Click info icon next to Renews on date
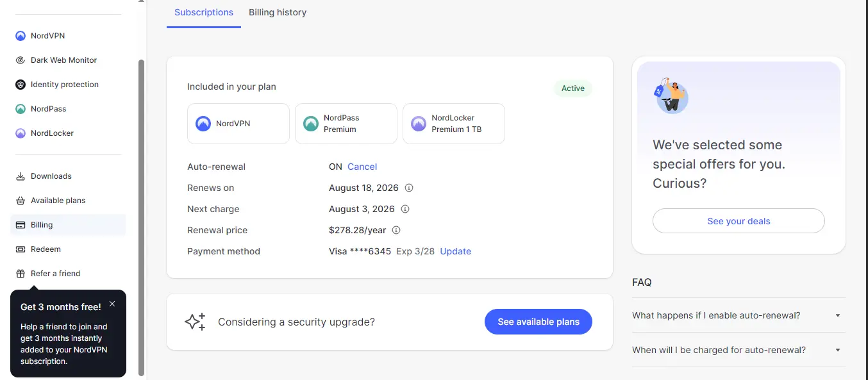Screen dimensions: 868x380 (409, 188)
